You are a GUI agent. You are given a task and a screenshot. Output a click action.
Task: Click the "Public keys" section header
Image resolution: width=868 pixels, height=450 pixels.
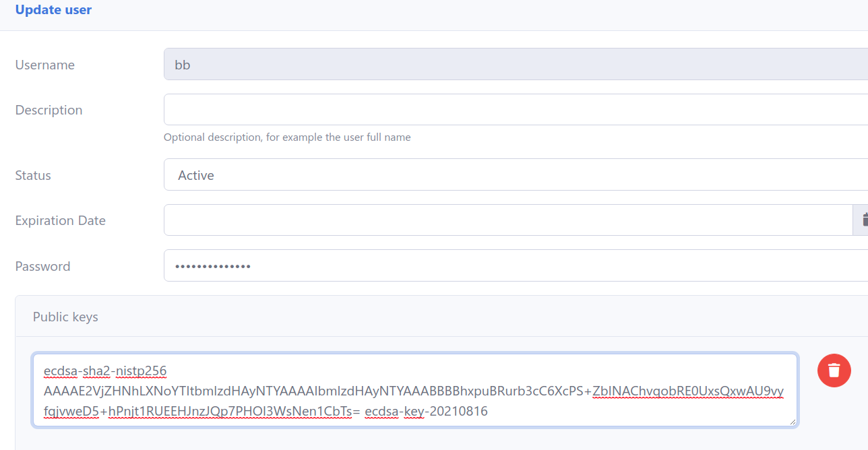[65, 317]
